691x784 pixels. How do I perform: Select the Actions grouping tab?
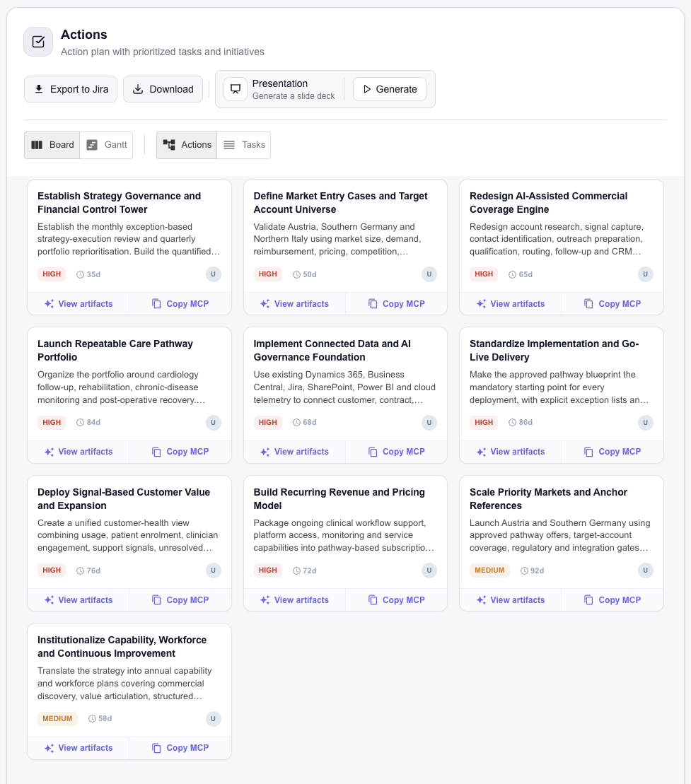187,145
